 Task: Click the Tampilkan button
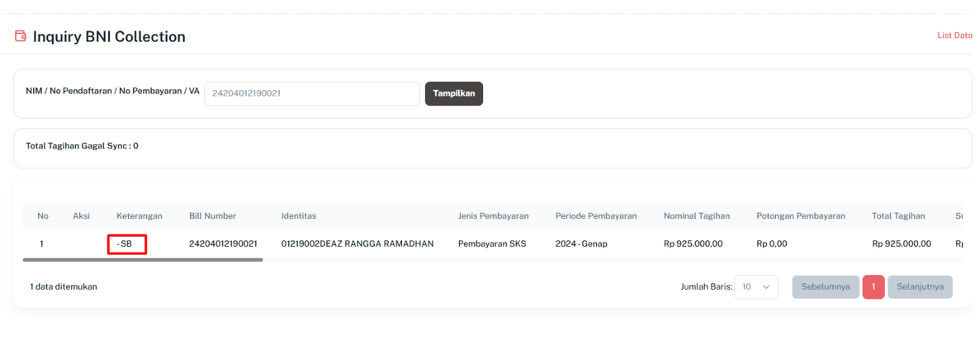click(x=454, y=94)
